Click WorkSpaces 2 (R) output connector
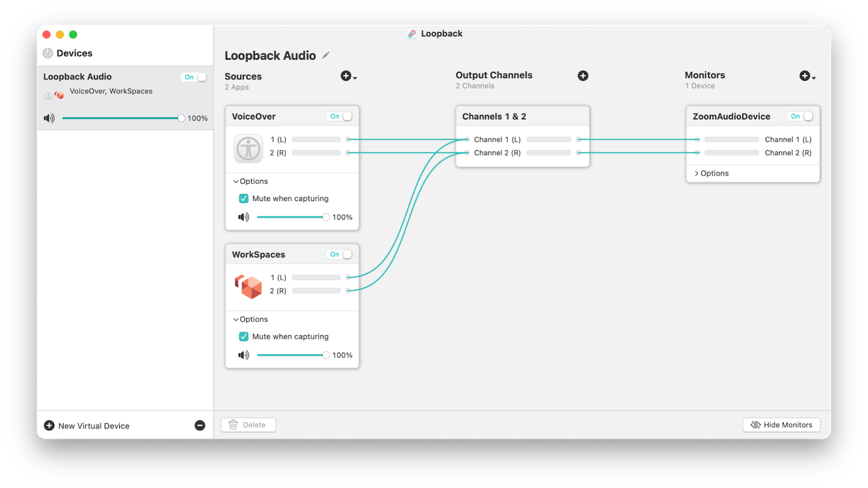 coord(348,291)
